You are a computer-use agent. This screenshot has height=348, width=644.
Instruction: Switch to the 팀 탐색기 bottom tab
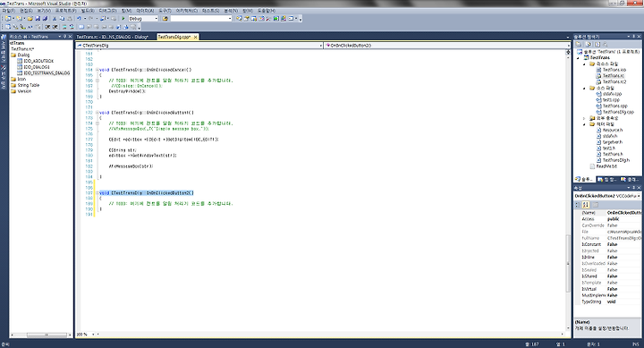coord(607,180)
